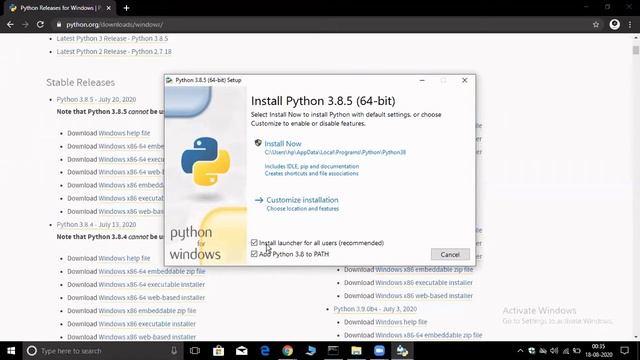The image size is (640, 360).
Task: Open Latest Python 3 Release - Python 3.8.5 link
Action: [x=112, y=38]
